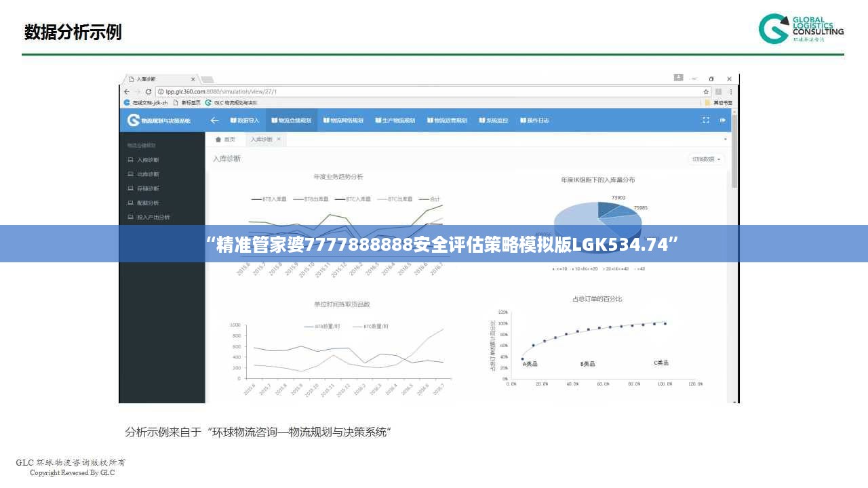The height and width of the screenshot is (488, 868).
Task: Close the 入库诊断 page tab with its x
Action: click(x=278, y=139)
